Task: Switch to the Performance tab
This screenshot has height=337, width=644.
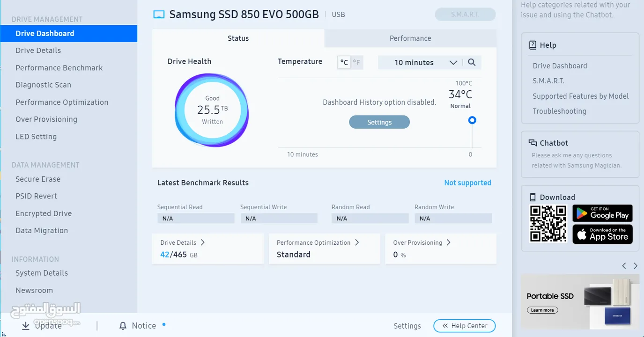Action: click(x=410, y=38)
